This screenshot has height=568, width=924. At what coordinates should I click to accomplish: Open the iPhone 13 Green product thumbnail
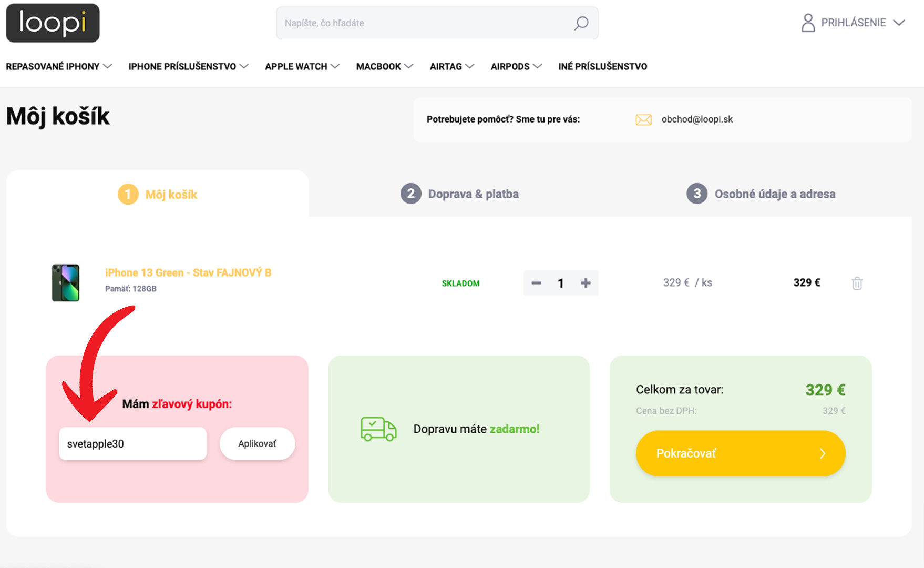point(66,283)
